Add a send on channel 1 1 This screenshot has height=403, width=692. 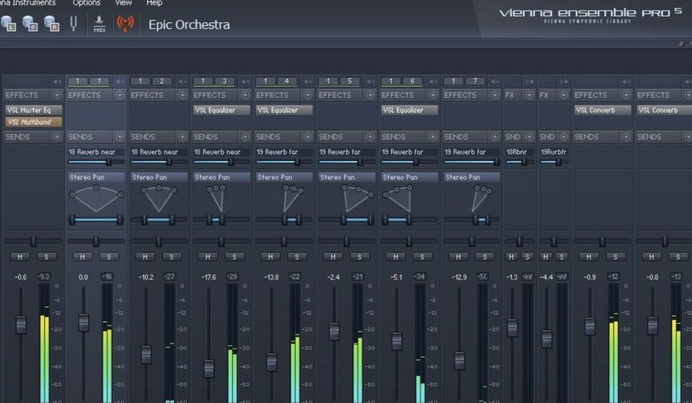click(120, 137)
